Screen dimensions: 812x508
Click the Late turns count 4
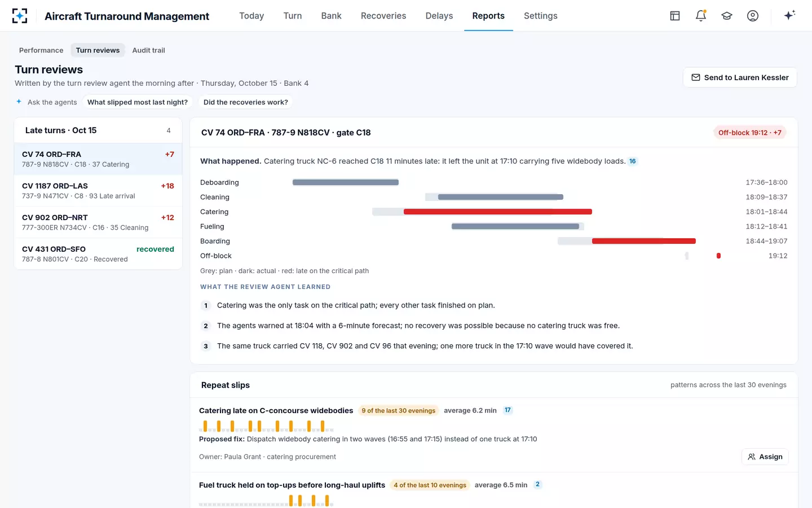(169, 130)
